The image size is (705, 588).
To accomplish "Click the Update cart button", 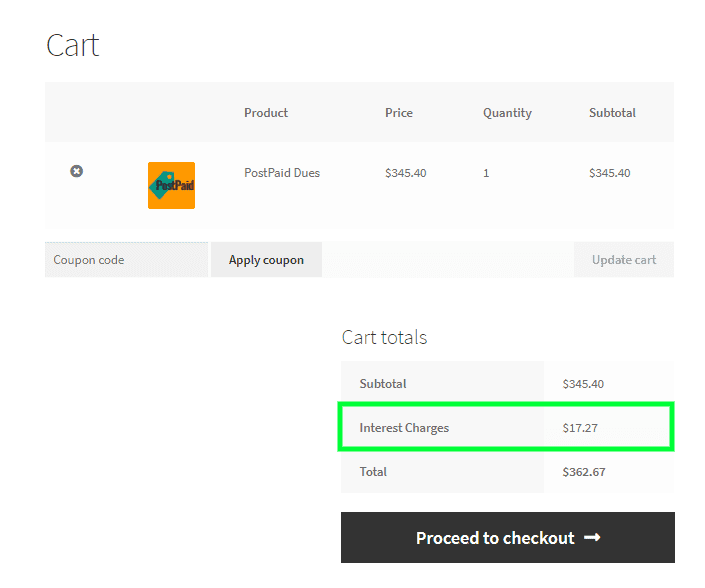I will tap(624, 260).
